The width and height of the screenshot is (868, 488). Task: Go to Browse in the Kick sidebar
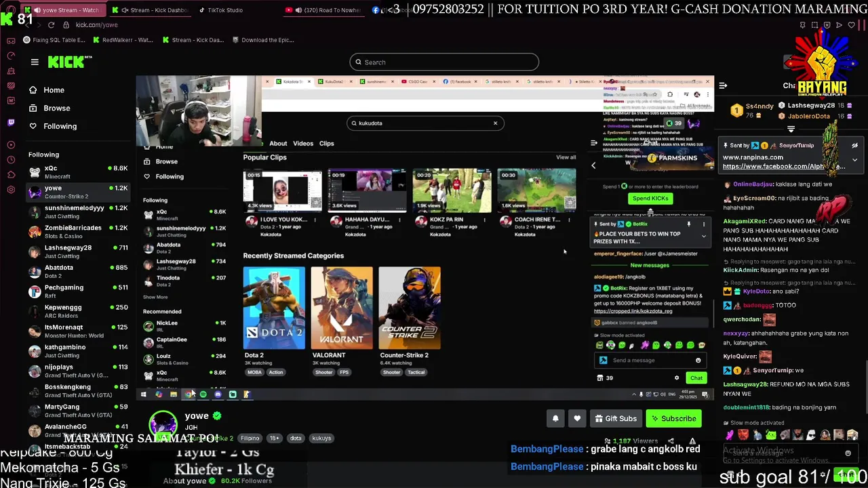point(50,108)
